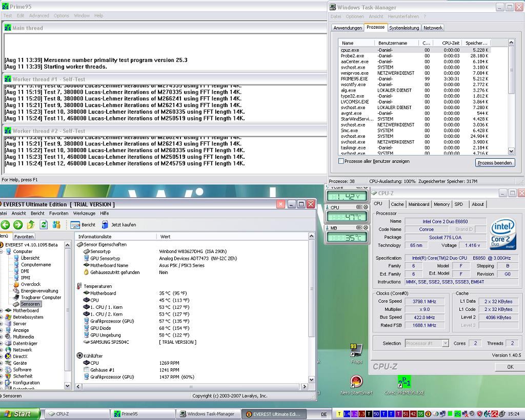The width and height of the screenshot is (525, 420).
Task: Toggle Prozesse aller Benutzer anzeigen checkbox
Action: 341,161
